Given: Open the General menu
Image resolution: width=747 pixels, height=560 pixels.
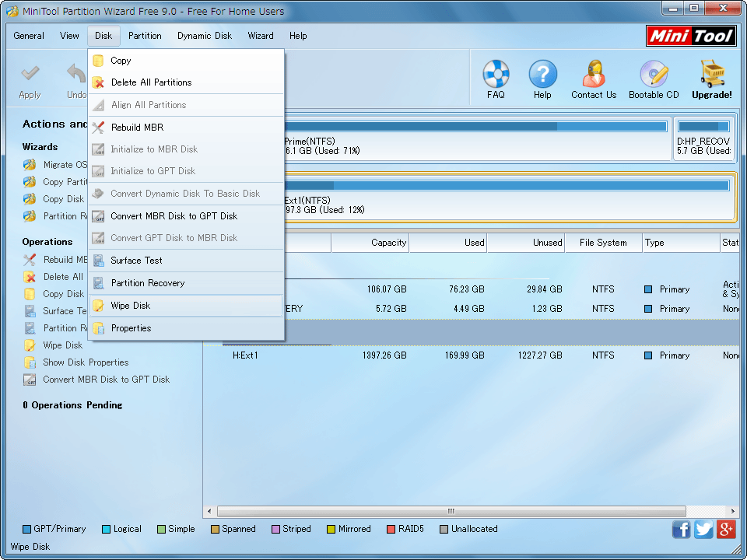Looking at the screenshot, I should [x=29, y=36].
